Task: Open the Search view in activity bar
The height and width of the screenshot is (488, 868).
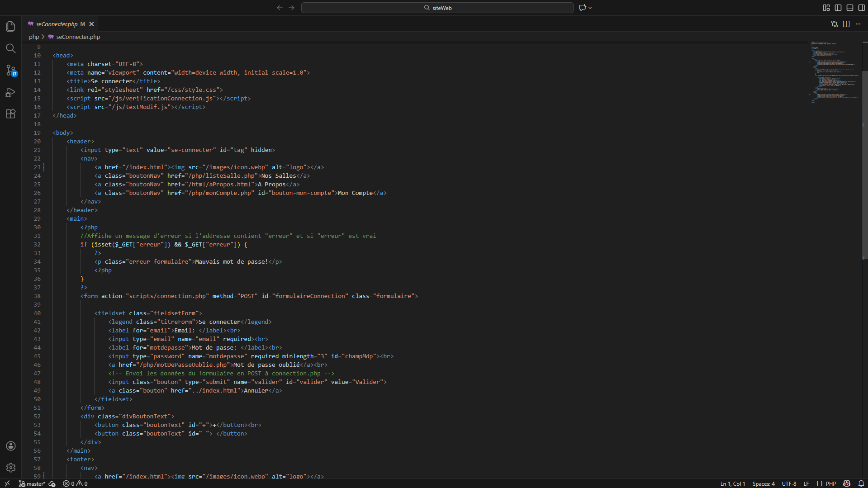Action: coord(11,48)
